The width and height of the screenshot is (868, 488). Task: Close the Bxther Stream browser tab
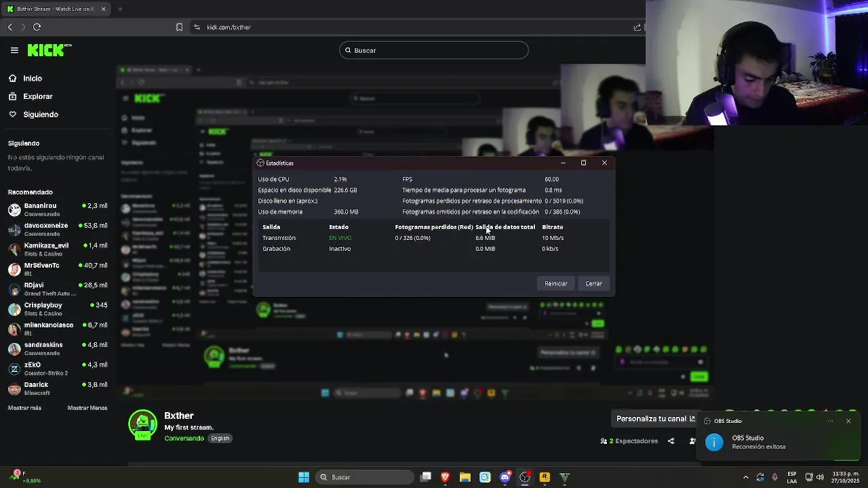pos(103,9)
